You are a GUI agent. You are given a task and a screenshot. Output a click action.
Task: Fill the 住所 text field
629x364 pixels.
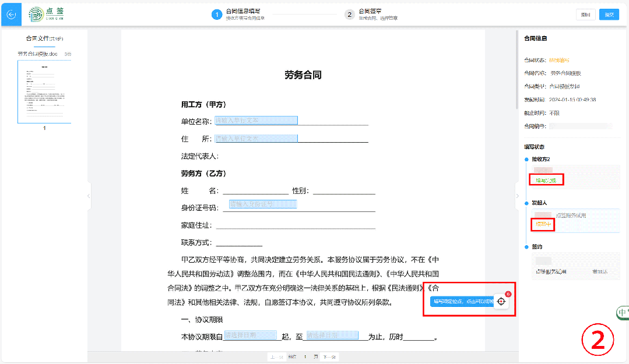[256, 138]
